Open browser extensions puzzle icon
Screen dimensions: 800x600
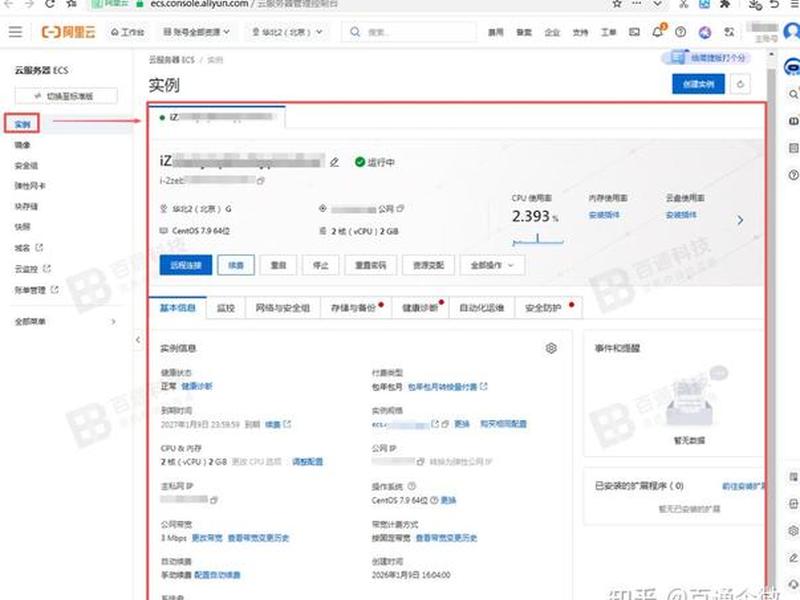724,4
